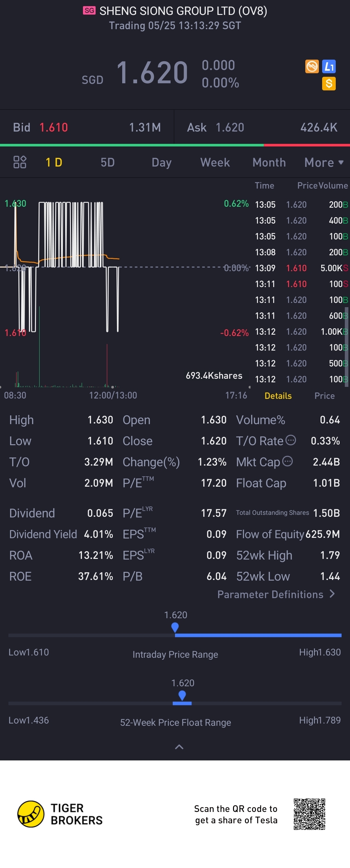Select the 1 D chart period
Image resolution: width=350 pixels, height=868 pixels.
pyautogui.click(x=54, y=162)
